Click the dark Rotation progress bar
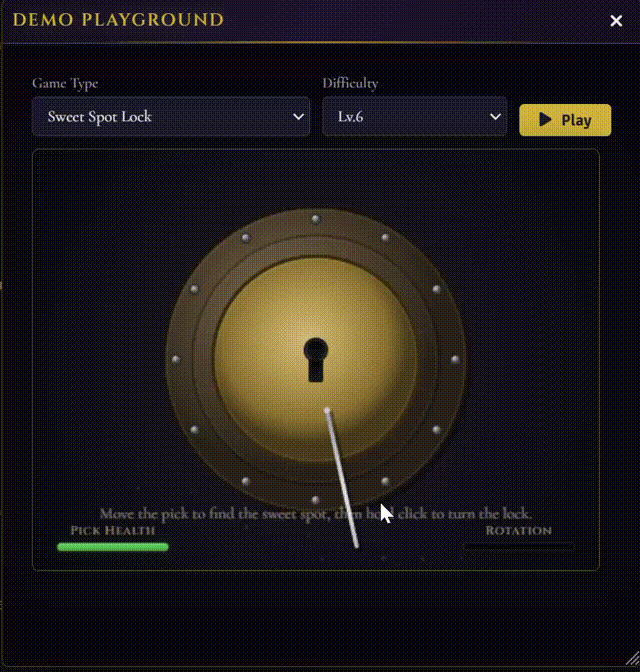 coord(518,546)
